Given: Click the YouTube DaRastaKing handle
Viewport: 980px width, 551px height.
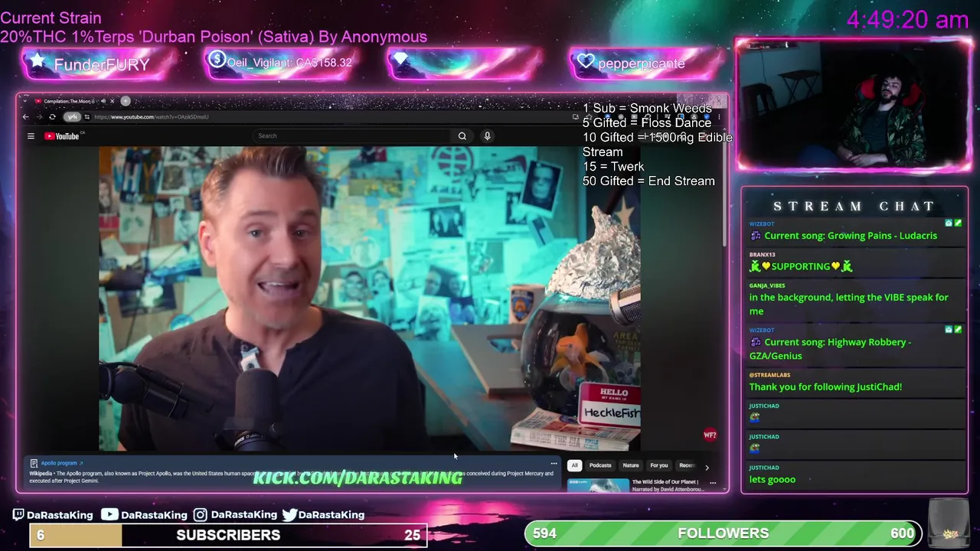Looking at the screenshot, I should [145, 515].
